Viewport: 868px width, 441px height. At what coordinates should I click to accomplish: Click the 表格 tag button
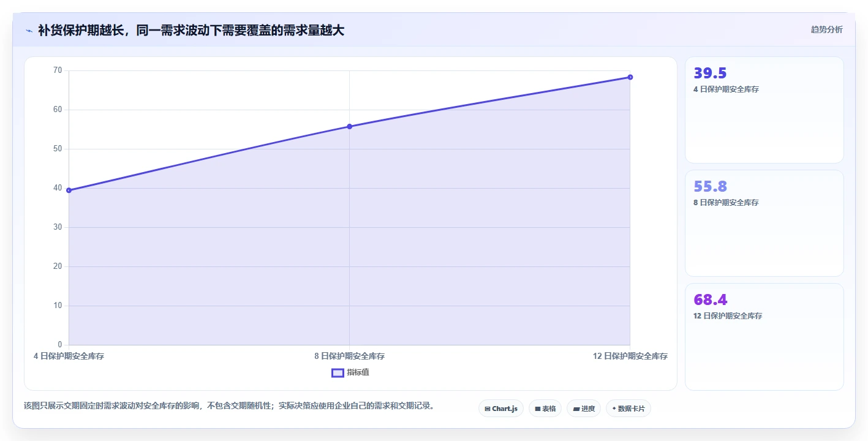(545, 409)
